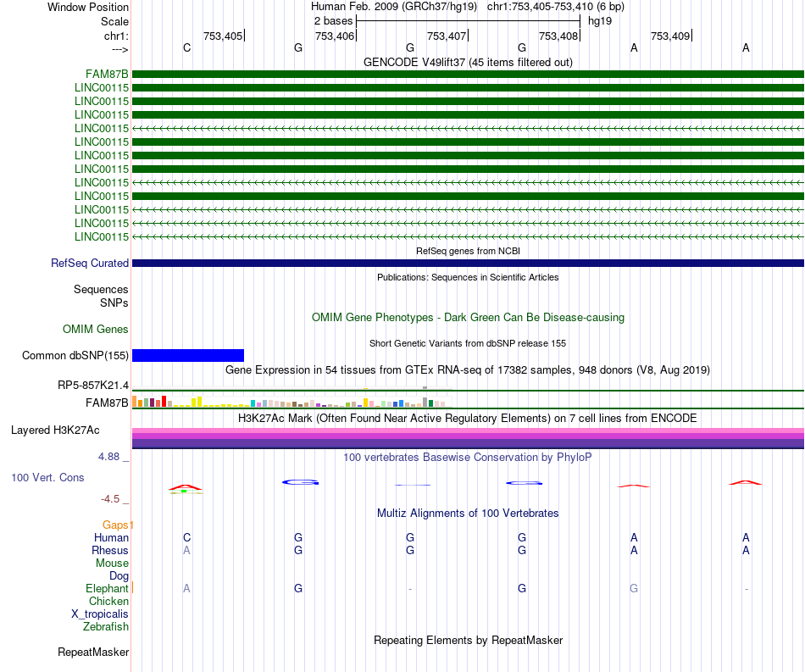Click the Human Feb. 2009 (GRCh37/hg19) title
Screen dimensions: 805x672
click(x=394, y=7)
